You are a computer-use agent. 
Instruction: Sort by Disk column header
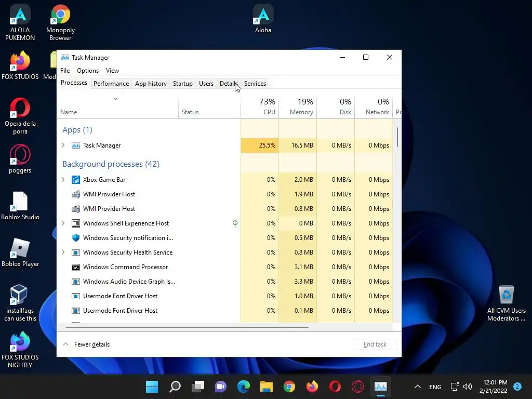point(336,107)
